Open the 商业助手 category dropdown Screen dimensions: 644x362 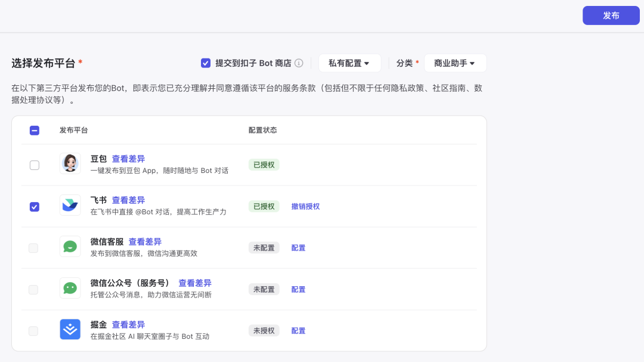pos(455,63)
